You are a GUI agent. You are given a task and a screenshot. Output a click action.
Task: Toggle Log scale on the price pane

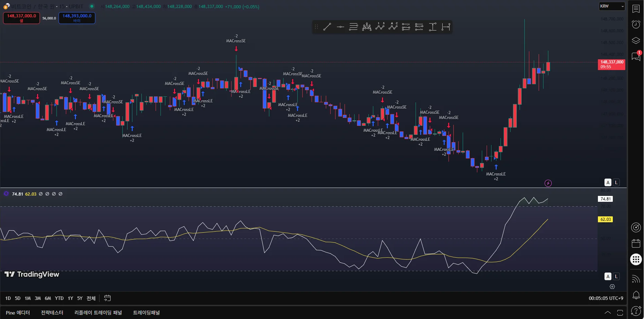616,182
